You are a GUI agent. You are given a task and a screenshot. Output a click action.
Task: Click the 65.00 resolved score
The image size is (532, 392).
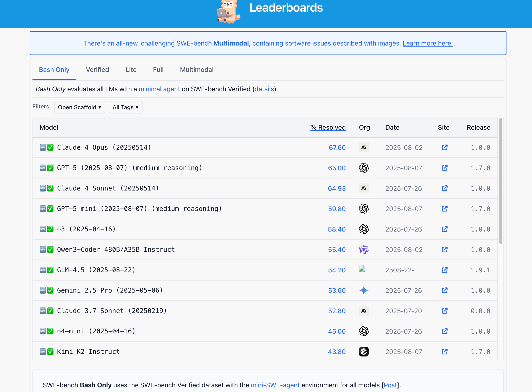pyautogui.click(x=337, y=168)
